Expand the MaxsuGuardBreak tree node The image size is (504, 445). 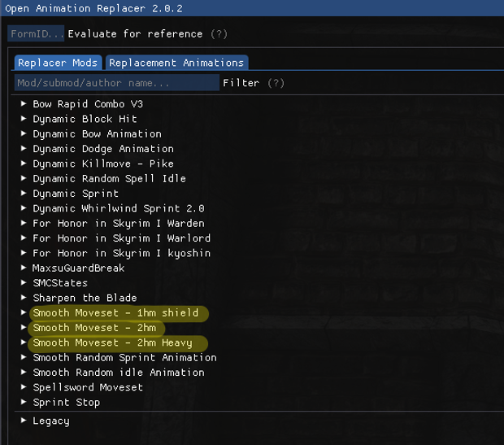[24, 268]
